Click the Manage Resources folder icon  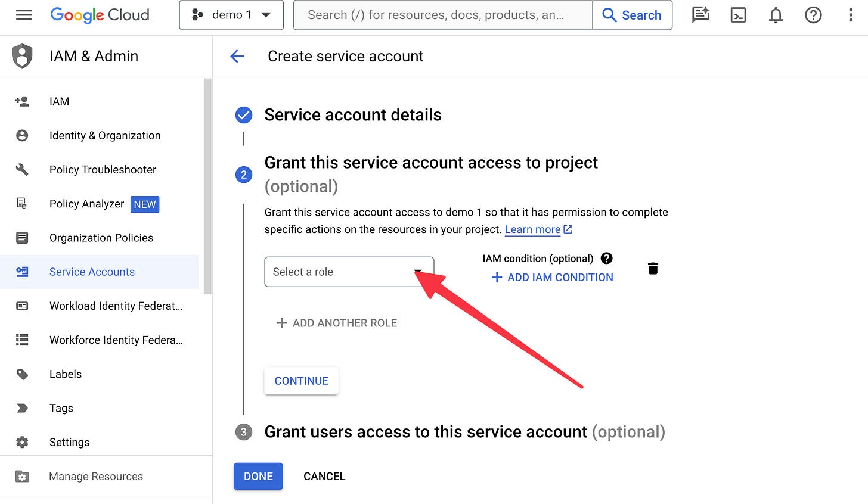click(x=22, y=476)
